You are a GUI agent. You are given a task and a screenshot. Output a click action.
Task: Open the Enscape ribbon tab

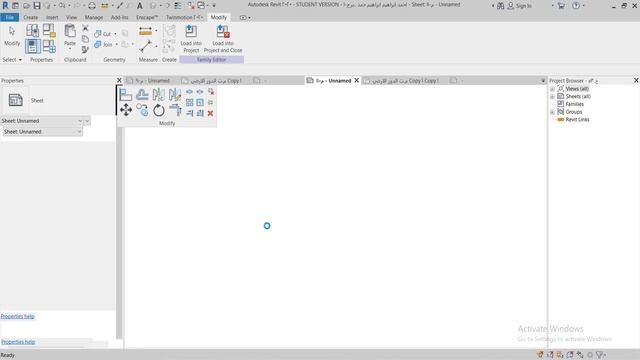click(147, 18)
